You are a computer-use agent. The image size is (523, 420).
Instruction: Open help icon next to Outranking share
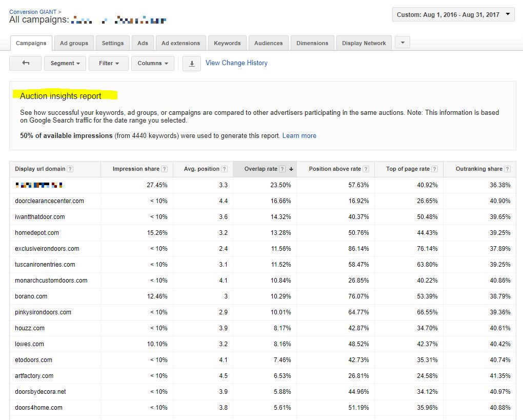coord(507,169)
